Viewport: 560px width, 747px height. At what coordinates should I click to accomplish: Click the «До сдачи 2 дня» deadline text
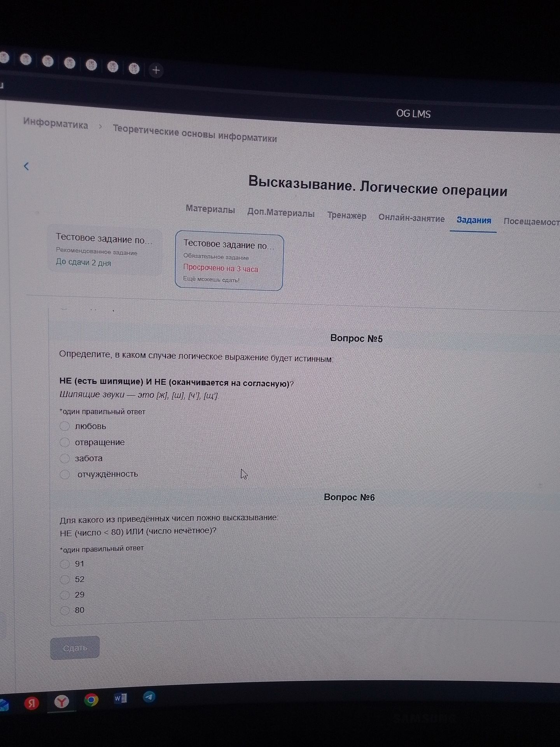tap(83, 262)
